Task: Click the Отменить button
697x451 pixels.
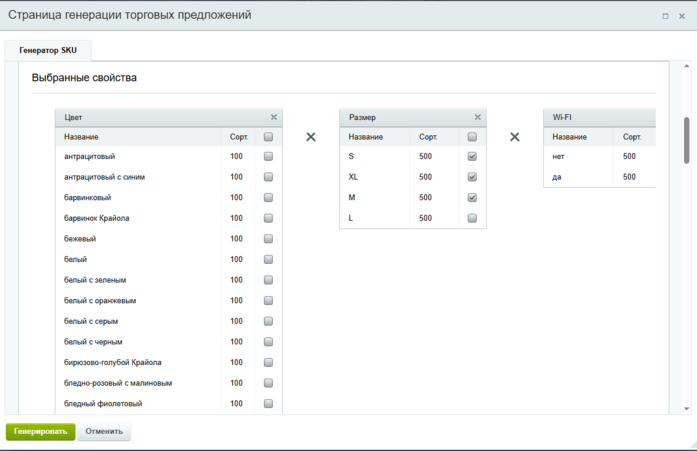Action: [104, 431]
